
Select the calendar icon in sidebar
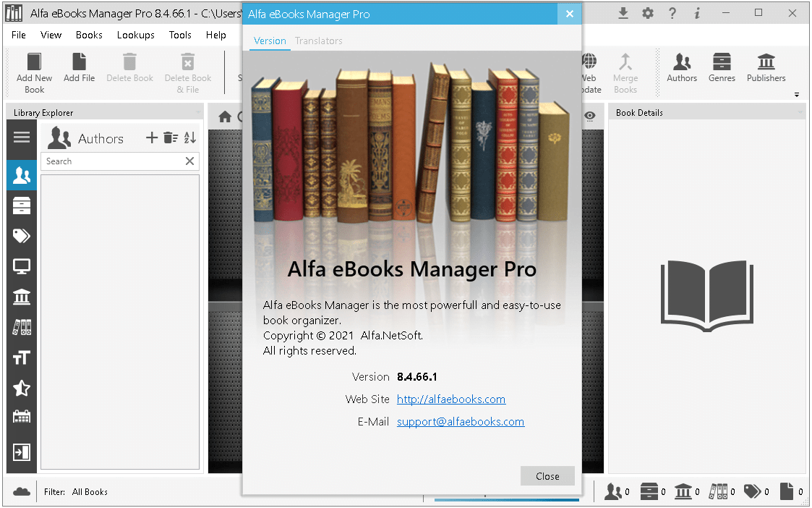(22, 417)
